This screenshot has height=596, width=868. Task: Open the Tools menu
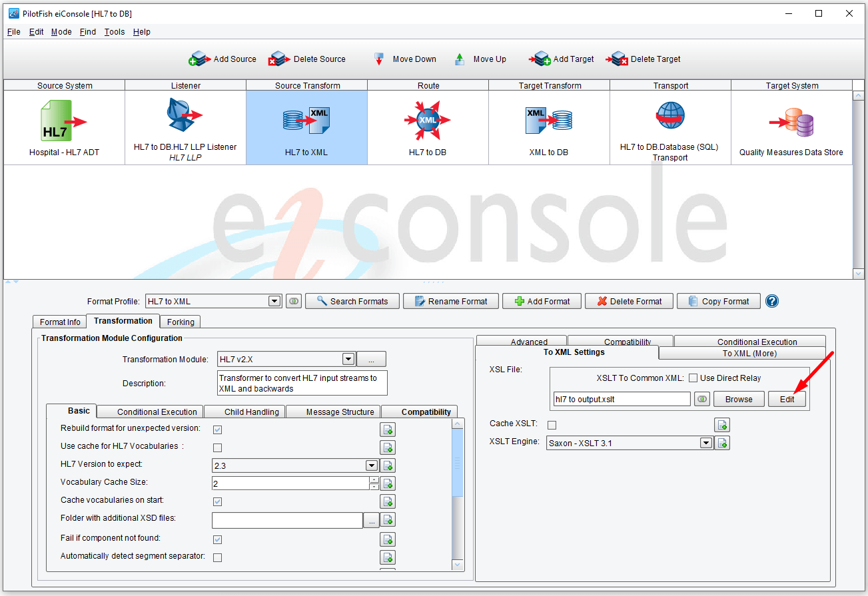[x=115, y=32]
